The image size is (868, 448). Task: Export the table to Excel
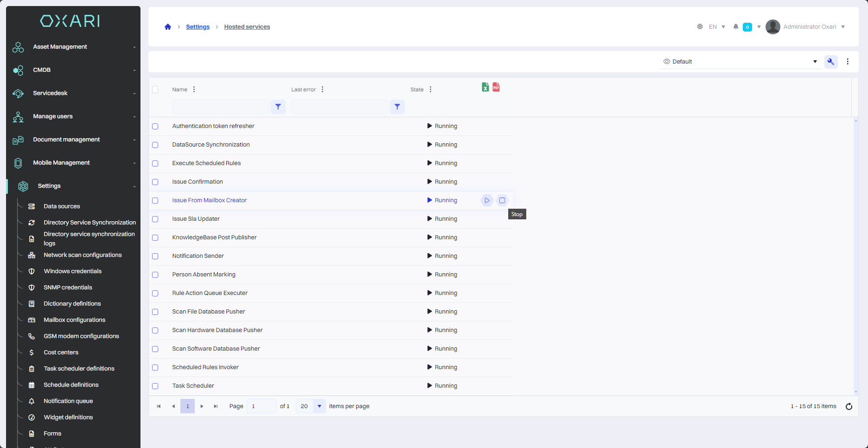tap(485, 87)
